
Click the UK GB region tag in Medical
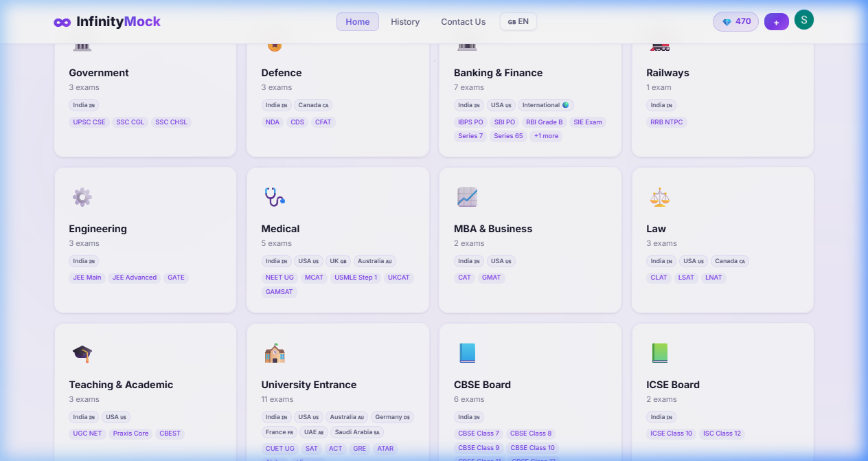tap(339, 261)
